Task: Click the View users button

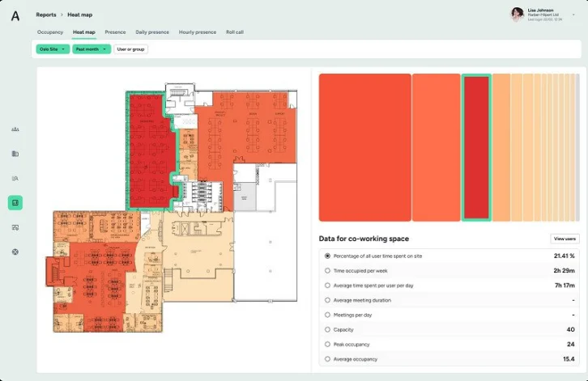Action: [x=564, y=239]
